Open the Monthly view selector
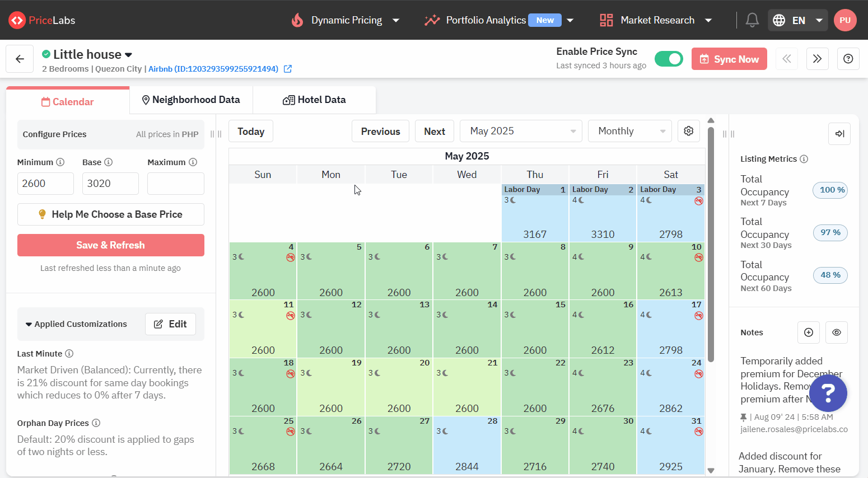Screen dimensions: 868x478 click(629, 130)
